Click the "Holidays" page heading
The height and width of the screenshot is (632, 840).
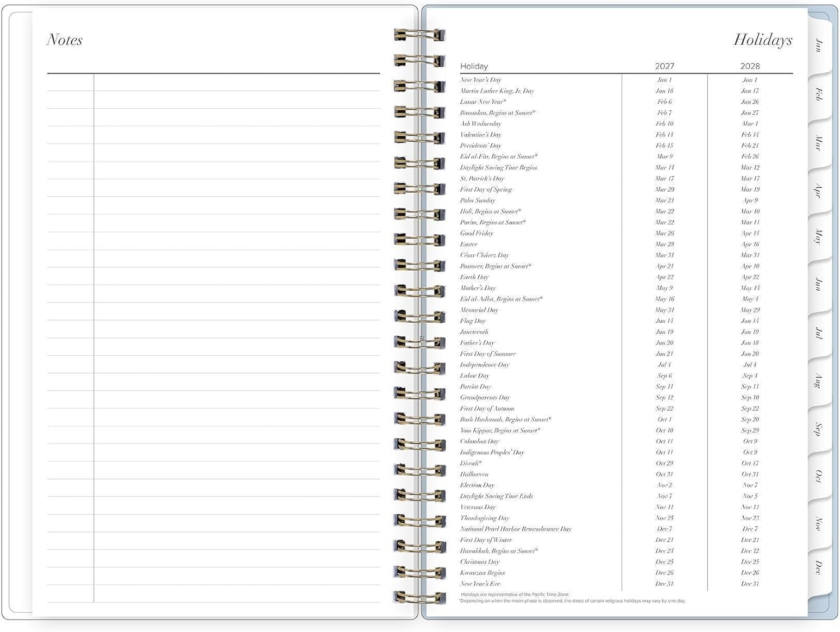coord(763,40)
